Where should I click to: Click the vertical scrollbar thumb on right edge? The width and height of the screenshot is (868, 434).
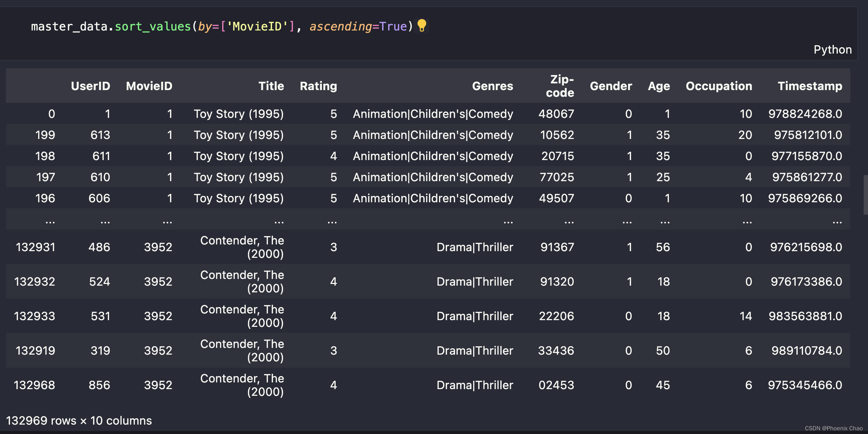[x=865, y=195]
